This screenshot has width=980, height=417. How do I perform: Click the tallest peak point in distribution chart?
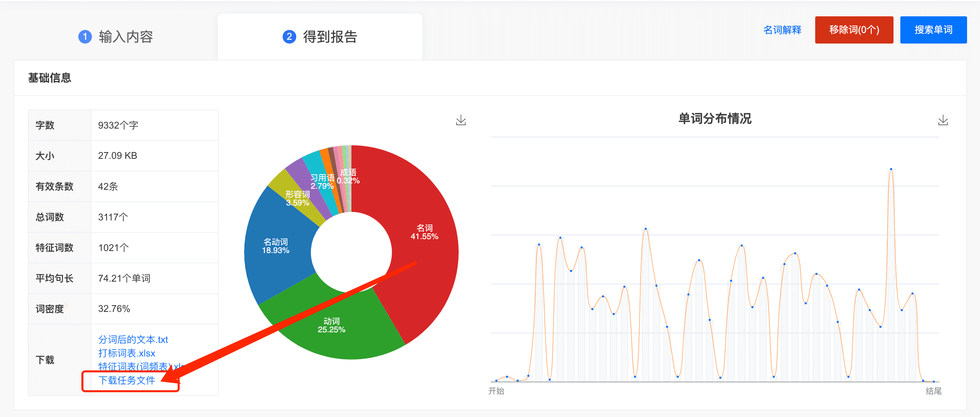click(x=890, y=169)
